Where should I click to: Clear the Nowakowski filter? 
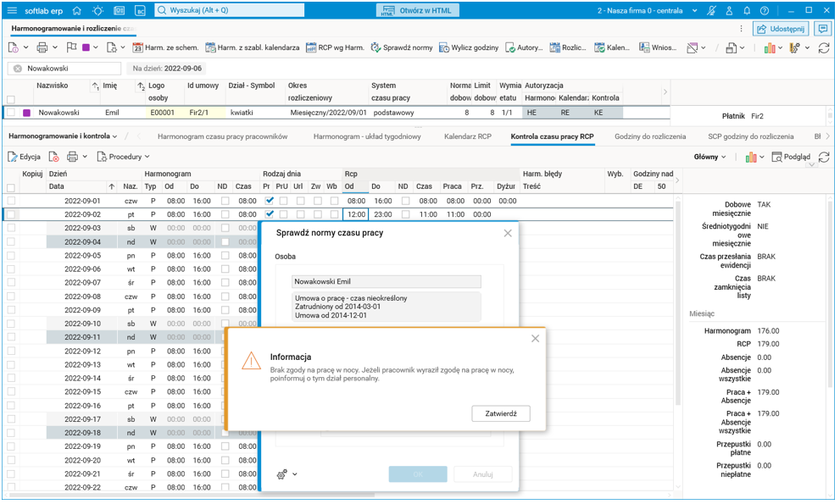pyautogui.click(x=18, y=69)
